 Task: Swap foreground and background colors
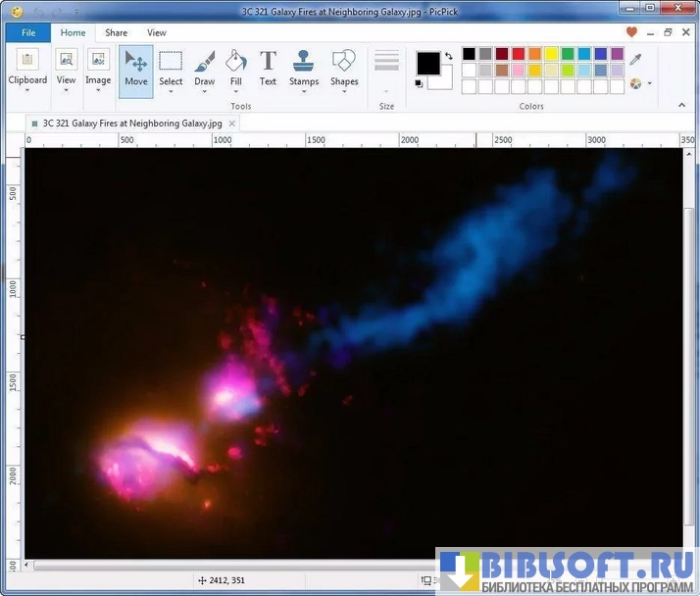coord(449,56)
